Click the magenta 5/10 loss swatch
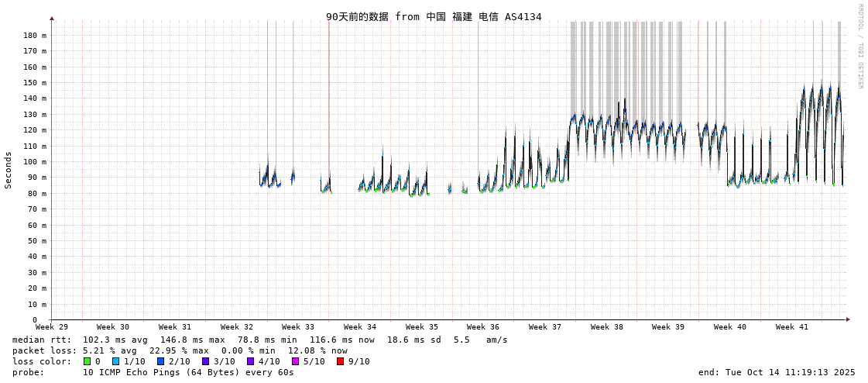Image resolution: width=868 pixels, height=383 pixels. 295,361
